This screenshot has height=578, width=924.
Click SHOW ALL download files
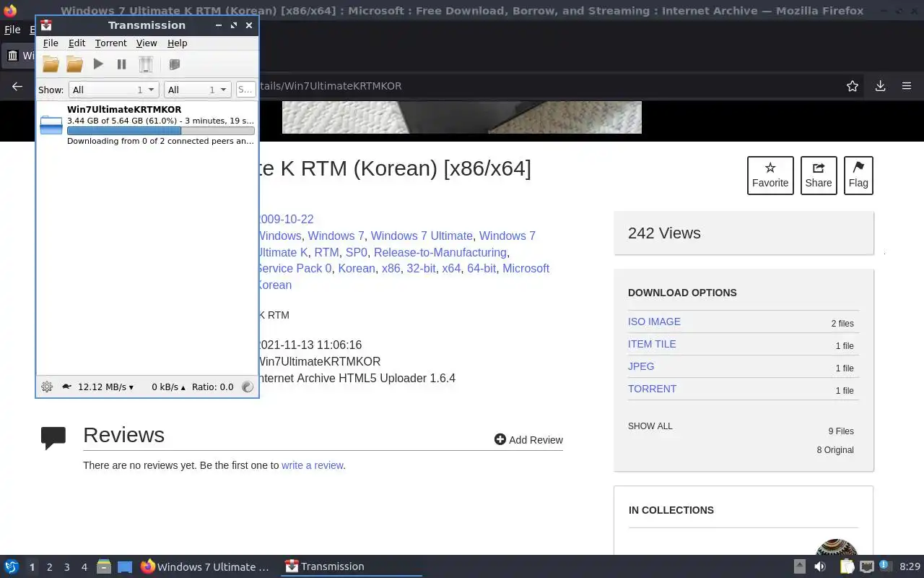pos(650,426)
